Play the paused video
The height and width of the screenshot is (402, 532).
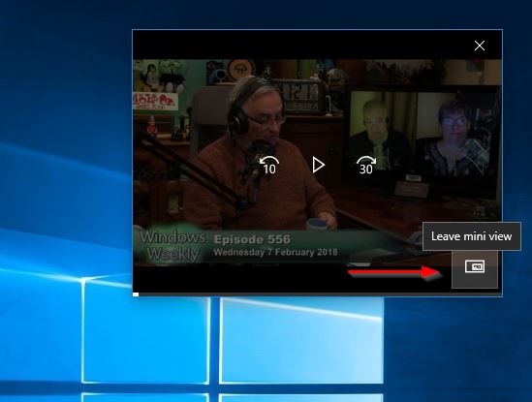318,166
